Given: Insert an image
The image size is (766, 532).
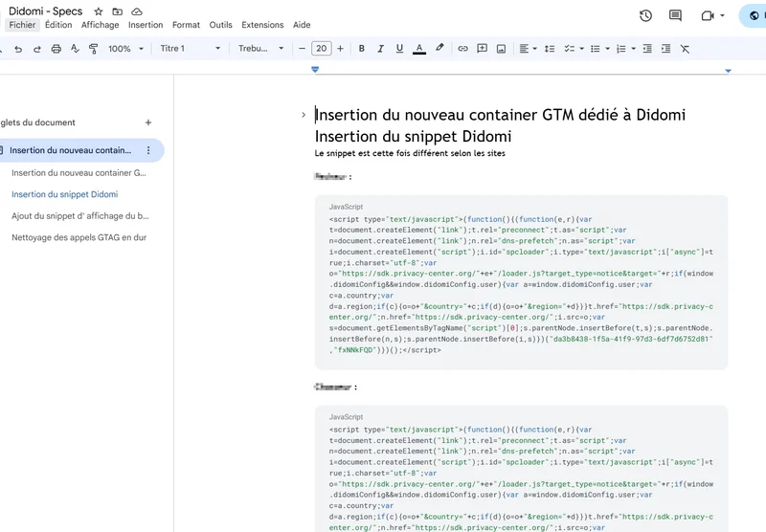Looking at the screenshot, I should click(x=501, y=49).
